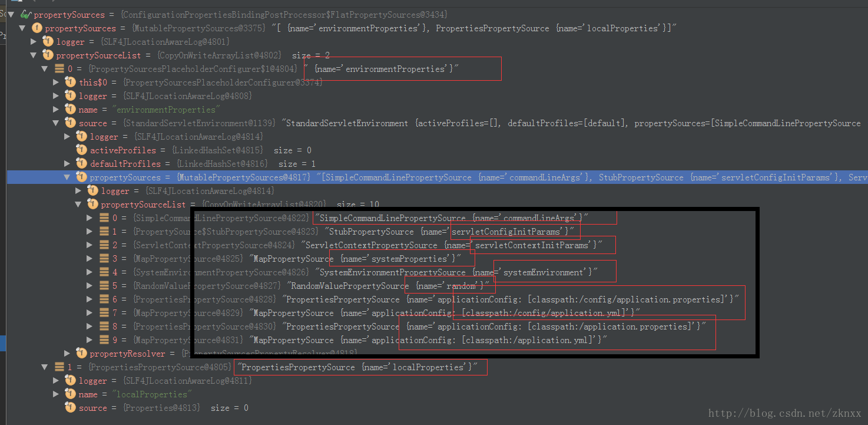The height and width of the screenshot is (425, 868).
Task: Click element icon of MapPropertySource@4825 row
Action: (x=104, y=258)
